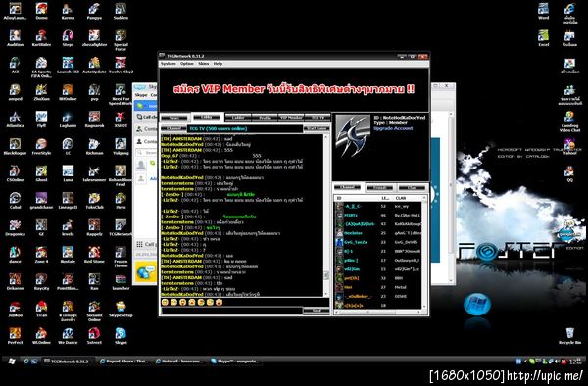The height and width of the screenshot is (386, 588).
Task: Launch the Ragnarok desktop icon
Action: 94,120
